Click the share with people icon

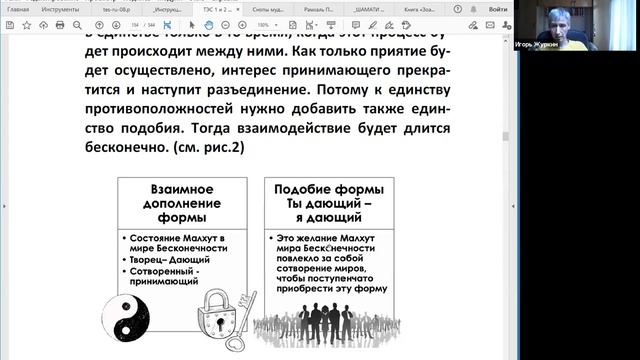(507, 25)
